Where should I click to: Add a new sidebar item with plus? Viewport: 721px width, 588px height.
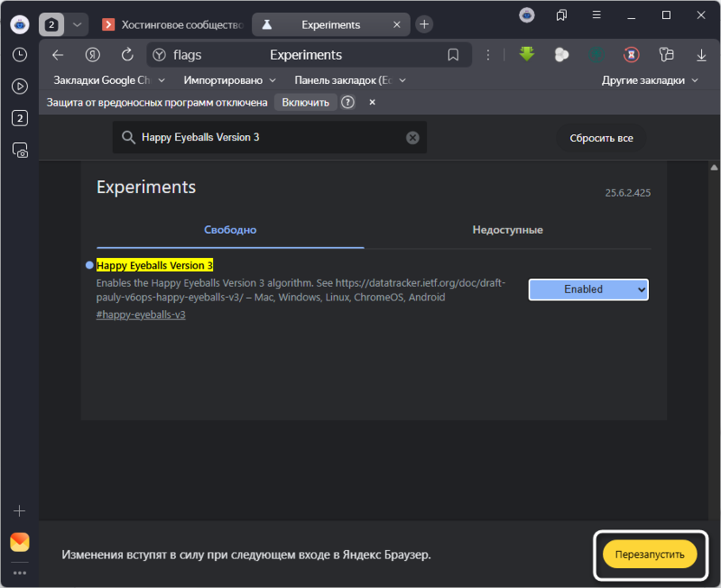[x=19, y=511]
